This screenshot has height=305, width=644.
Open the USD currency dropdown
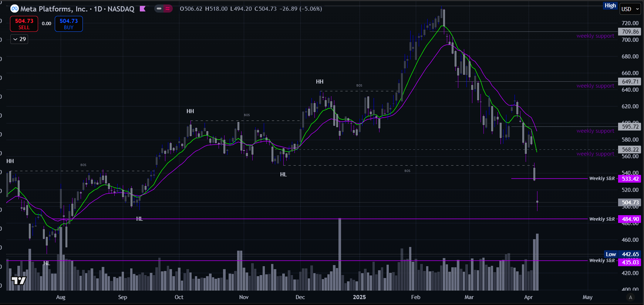630,9
